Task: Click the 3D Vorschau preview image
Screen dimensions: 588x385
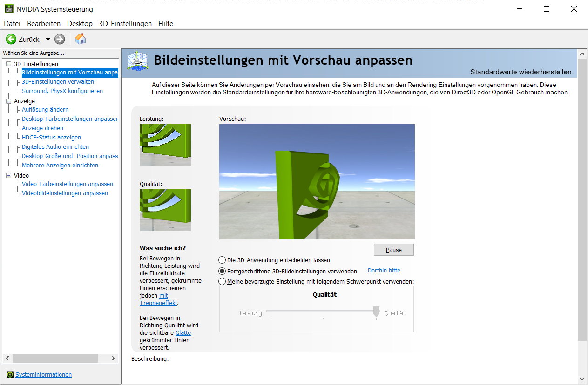Action: [317, 182]
